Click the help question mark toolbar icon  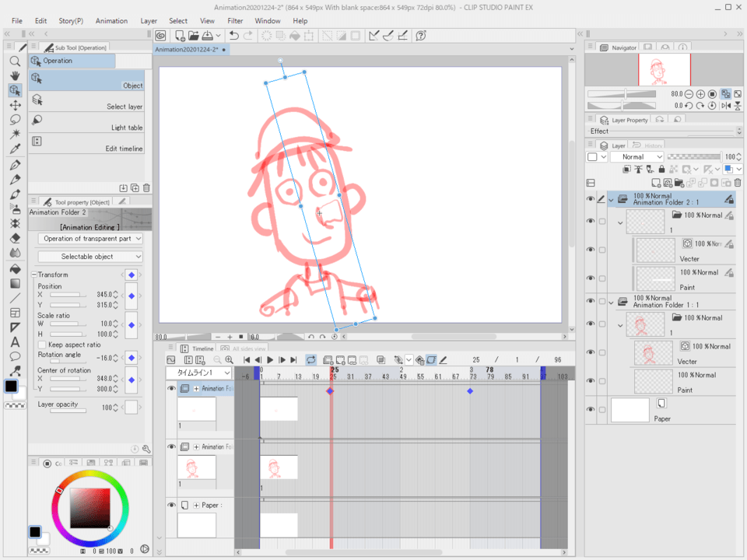(421, 36)
